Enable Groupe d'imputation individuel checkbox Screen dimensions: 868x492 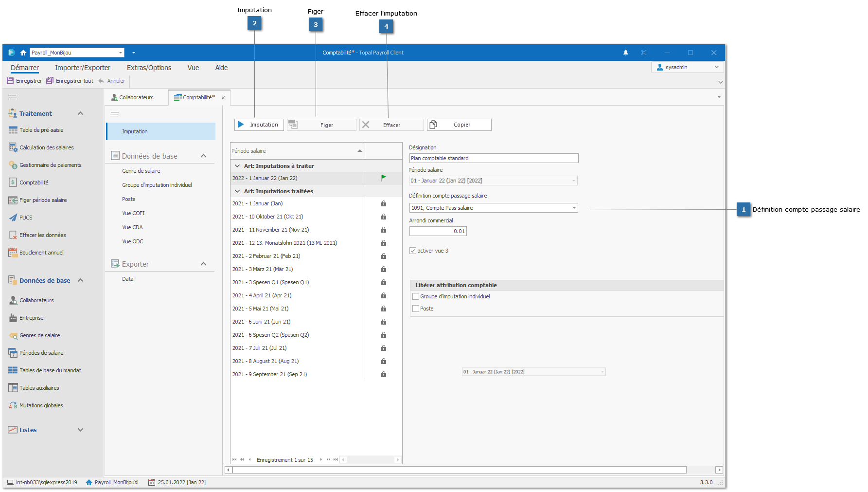416,296
